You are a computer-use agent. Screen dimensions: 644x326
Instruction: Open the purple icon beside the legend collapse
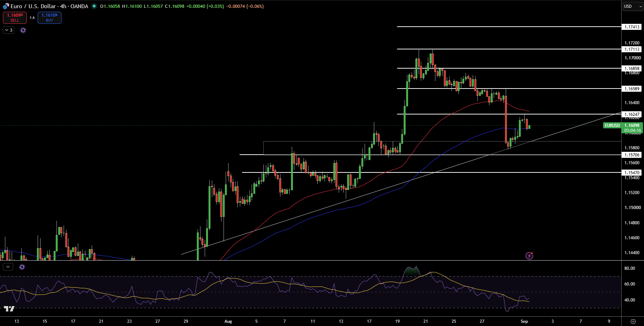tap(23, 30)
